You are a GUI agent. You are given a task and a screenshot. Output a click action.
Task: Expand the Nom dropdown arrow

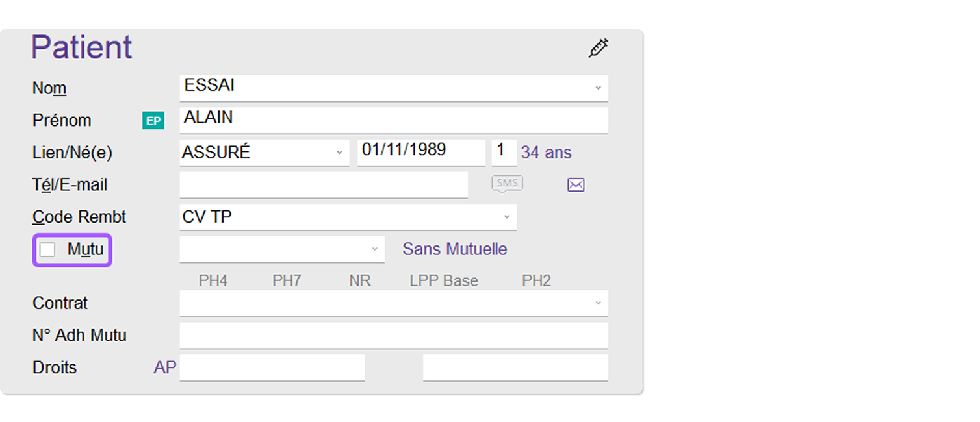tap(598, 88)
